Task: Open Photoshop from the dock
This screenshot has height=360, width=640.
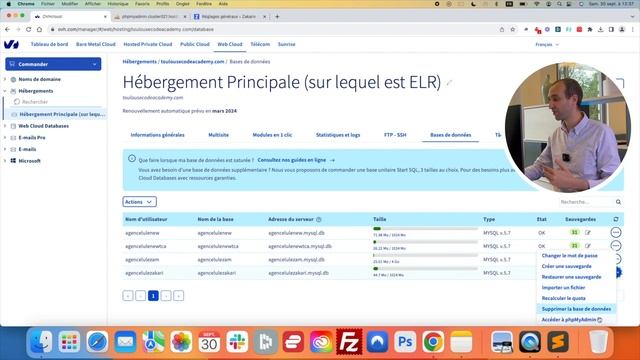Action: pos(405,342)
